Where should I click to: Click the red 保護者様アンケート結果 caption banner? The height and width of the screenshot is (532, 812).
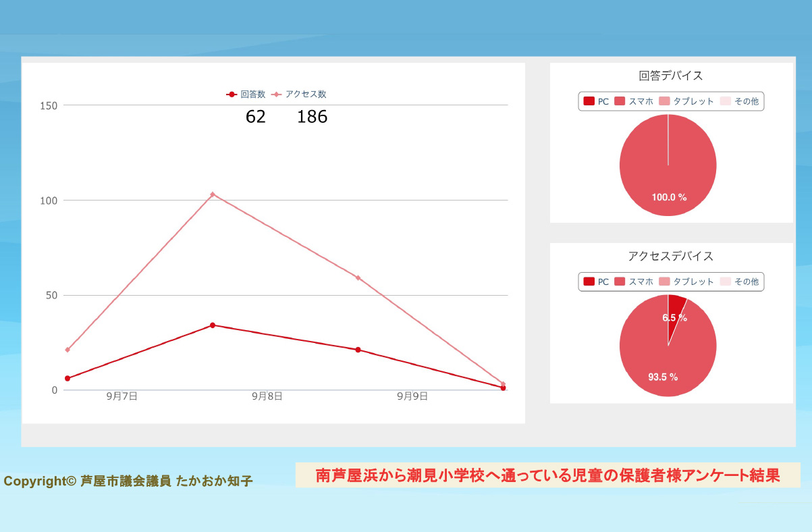point(548,475)
